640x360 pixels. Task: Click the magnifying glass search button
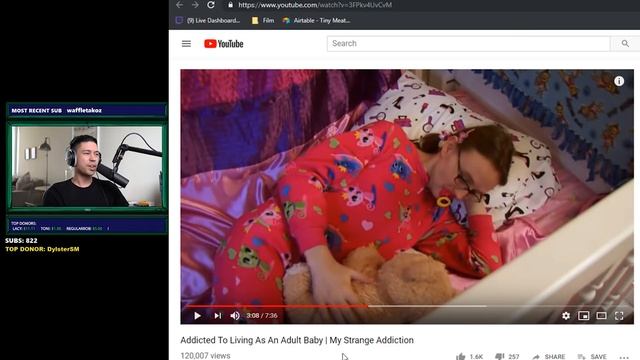tap(625, 44)
